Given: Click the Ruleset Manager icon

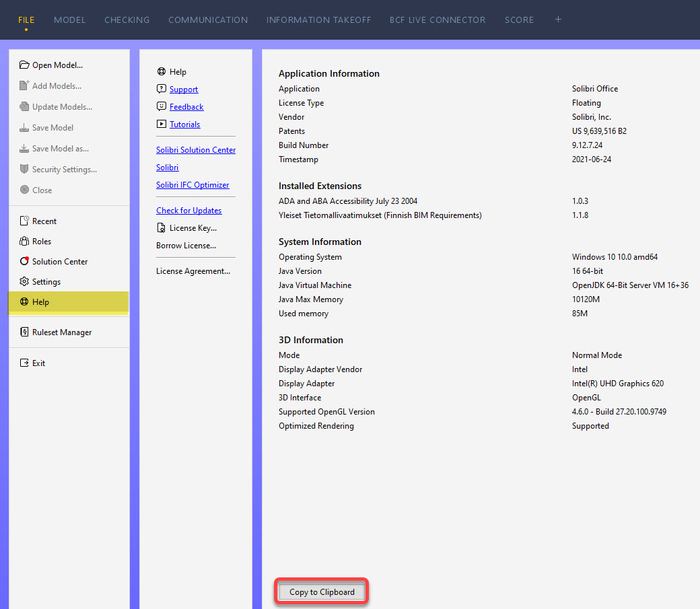Looking at the screenshot, I should coord(24,332).
